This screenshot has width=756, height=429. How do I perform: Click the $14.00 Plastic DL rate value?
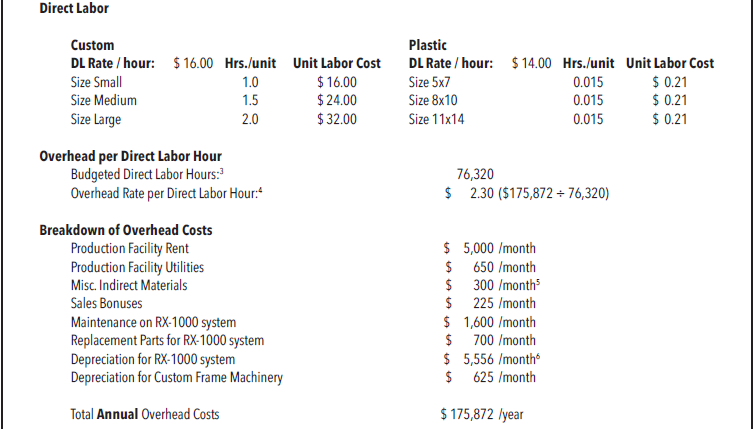click(531, 64)
